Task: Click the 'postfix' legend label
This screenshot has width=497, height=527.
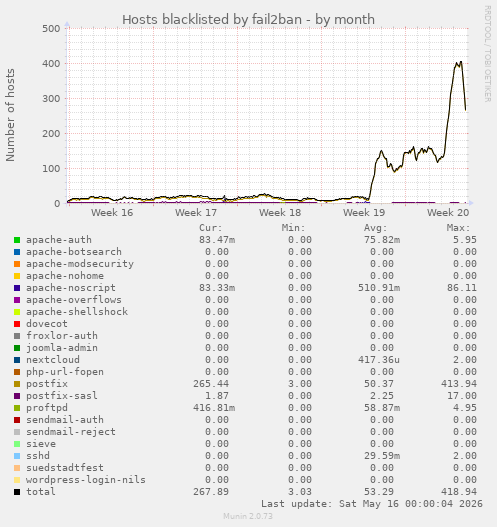Action: (x=47, y=384)
